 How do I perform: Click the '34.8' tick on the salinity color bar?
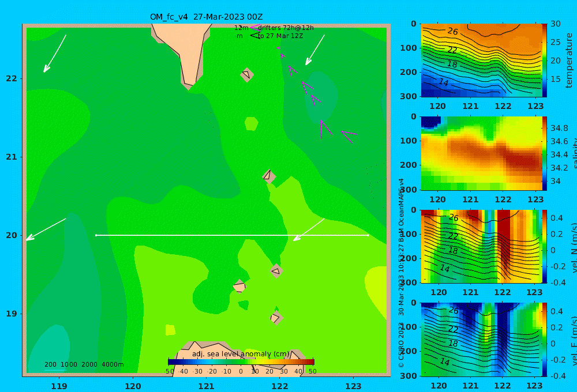pyautogui.click(x=559, y=129)
